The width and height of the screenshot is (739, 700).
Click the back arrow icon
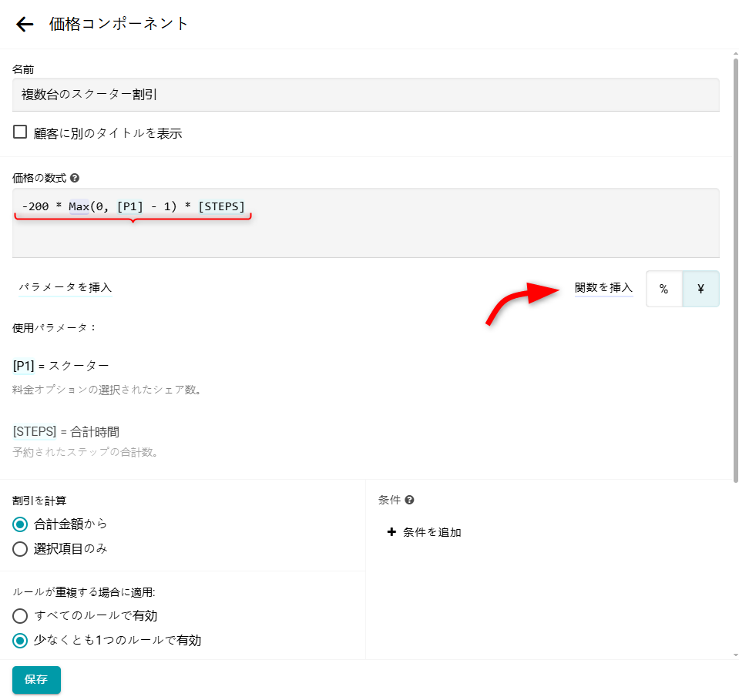[25, 24]
